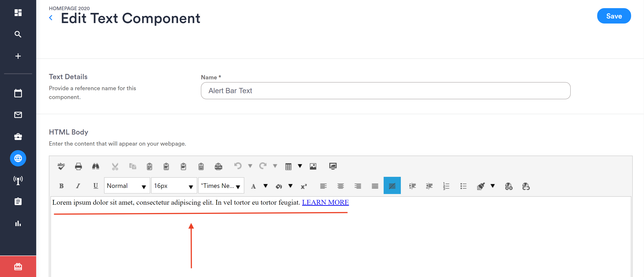The image size is (644, 277).
Task: Click the background color paint bucket
Action: click(279, 186)
